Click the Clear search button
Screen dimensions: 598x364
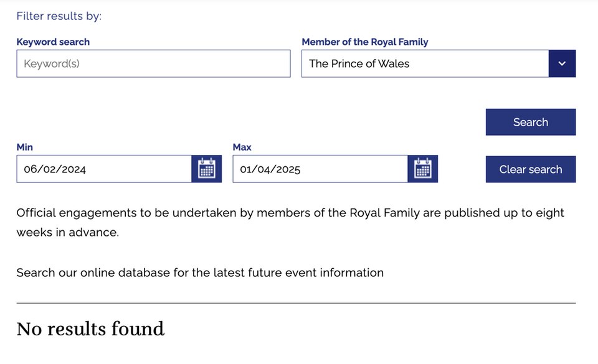coord(530,169)
